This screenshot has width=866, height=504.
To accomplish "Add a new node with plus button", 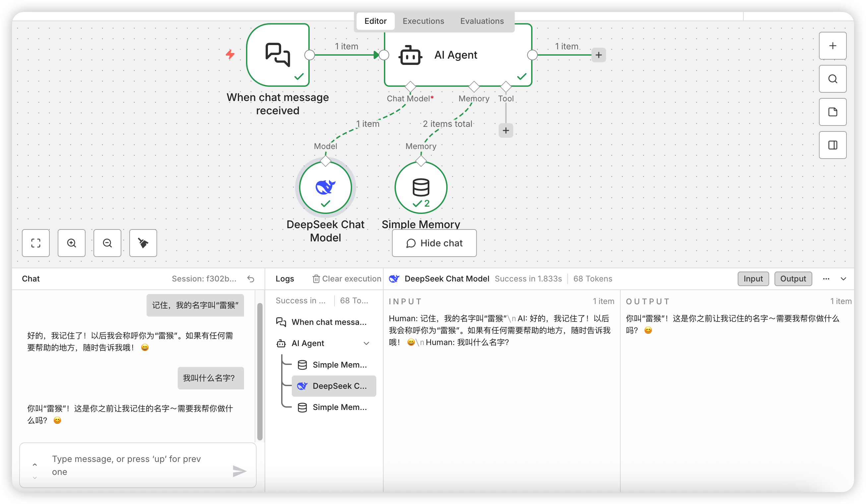I will 832,46.
